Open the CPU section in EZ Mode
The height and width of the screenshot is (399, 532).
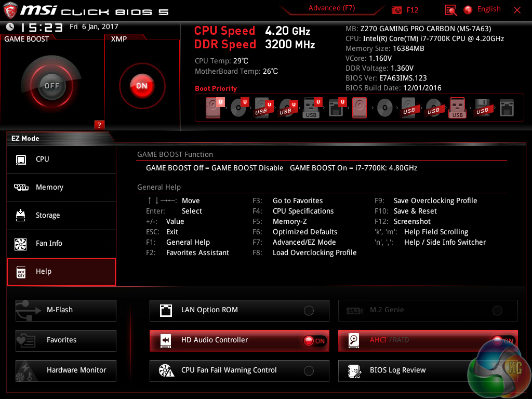pos(61,159)
